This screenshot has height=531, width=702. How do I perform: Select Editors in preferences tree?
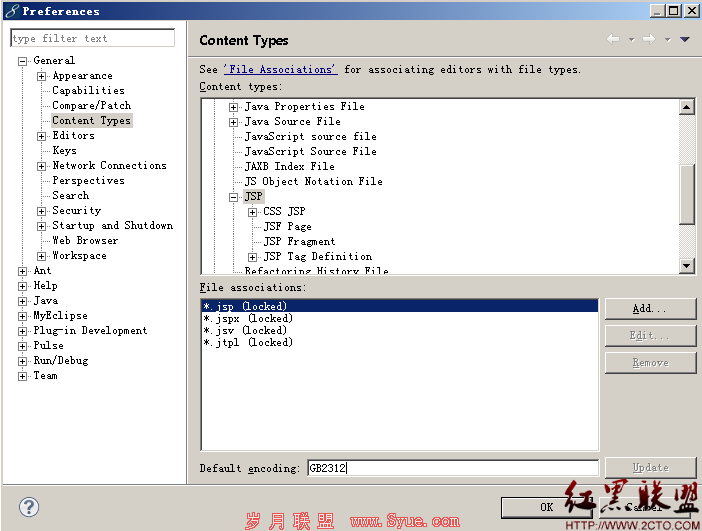click(73, 135)
